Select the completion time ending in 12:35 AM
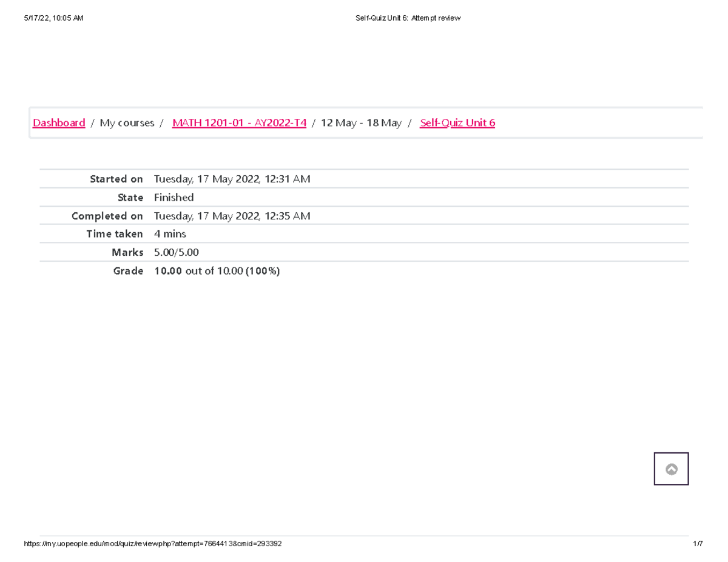The width and height of the screenshot is (728, 562). [x=232, y=216]
